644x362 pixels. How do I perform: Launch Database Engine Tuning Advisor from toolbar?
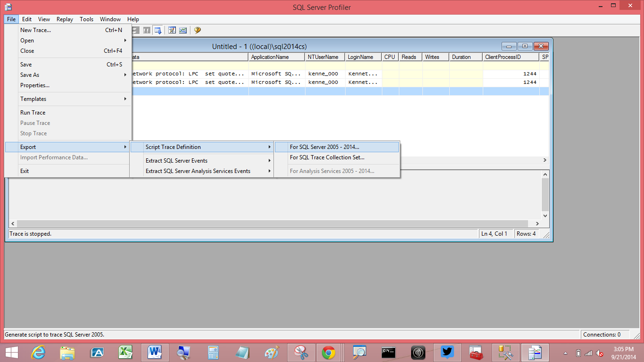pos(172,30)
